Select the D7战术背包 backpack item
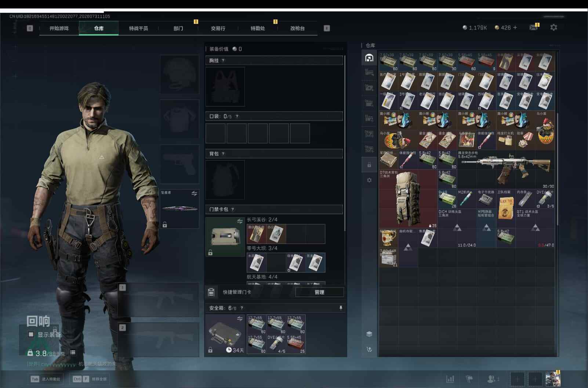Image resolution: width=588 pixels, height=388 pixels. 408,199
